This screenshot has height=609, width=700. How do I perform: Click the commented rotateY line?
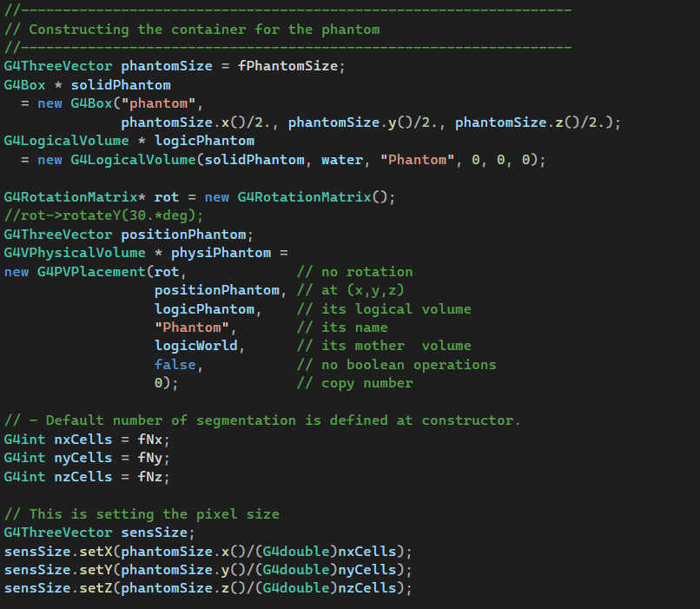pos(103,215)
